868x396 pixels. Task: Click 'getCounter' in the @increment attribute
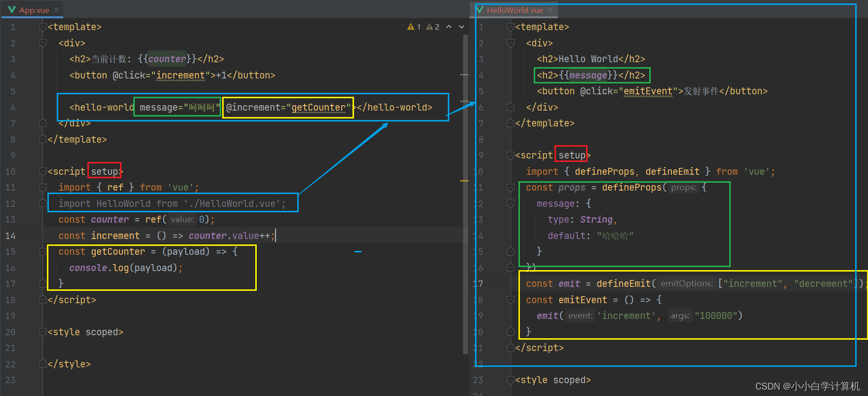tap(318, 108)
